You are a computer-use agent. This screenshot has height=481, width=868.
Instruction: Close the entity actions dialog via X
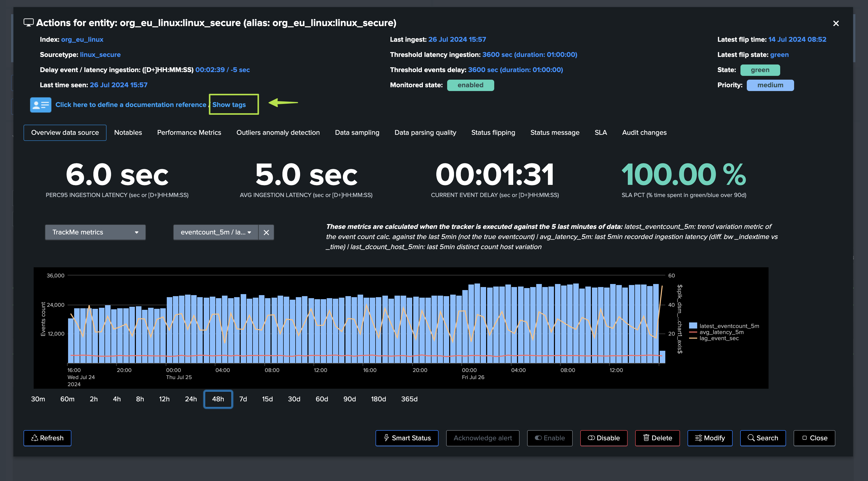coord(836,24)
